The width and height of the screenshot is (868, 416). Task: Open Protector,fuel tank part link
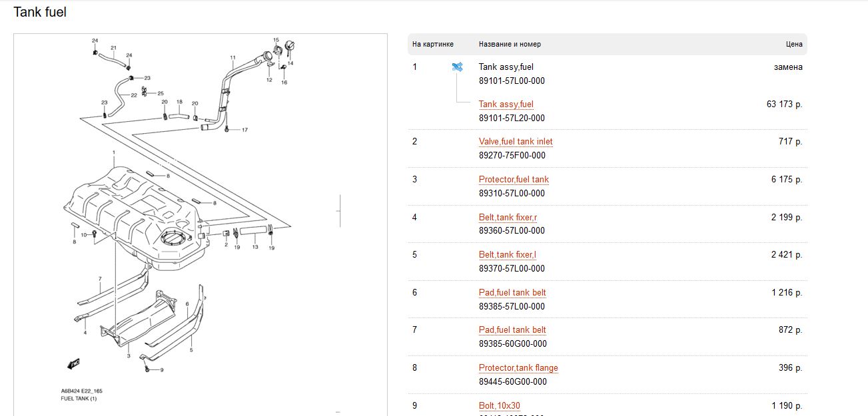[514, 180]
